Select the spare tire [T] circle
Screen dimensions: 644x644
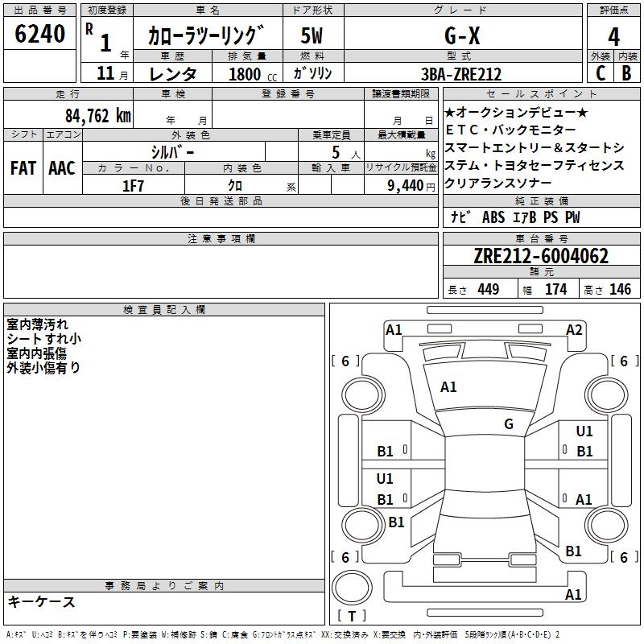[x=352, y=587]
